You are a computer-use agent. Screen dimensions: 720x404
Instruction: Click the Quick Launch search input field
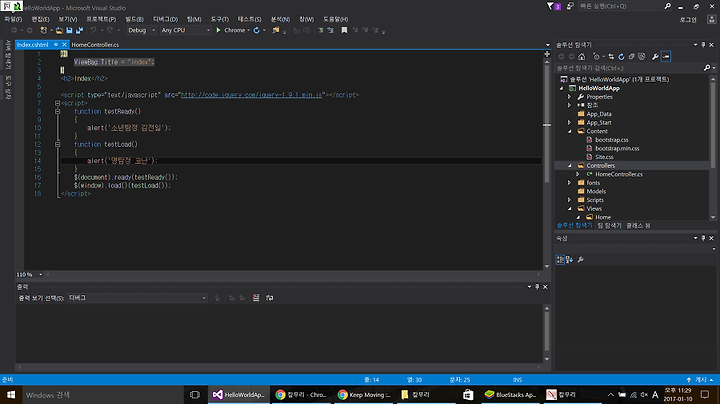pos(620,6)
